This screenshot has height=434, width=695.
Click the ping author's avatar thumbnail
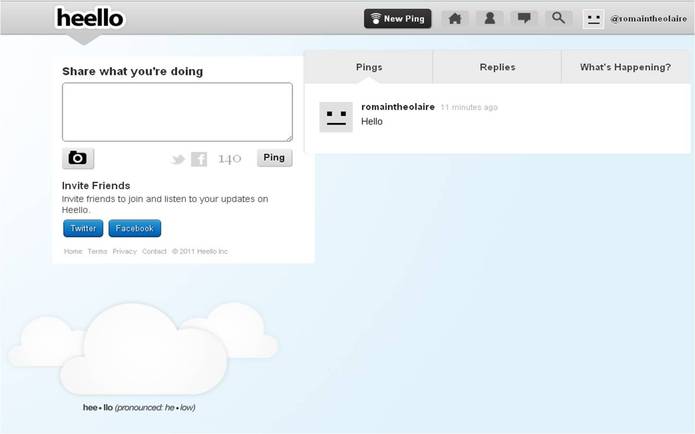336,117
